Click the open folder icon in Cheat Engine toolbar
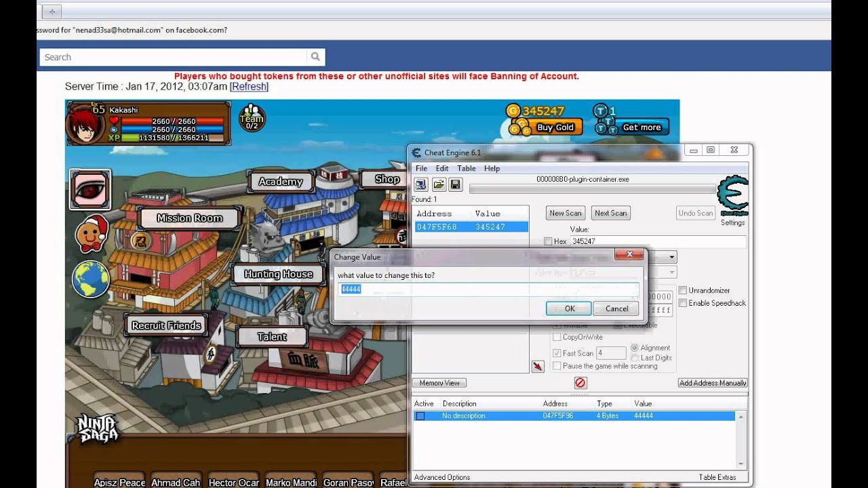 439,184
